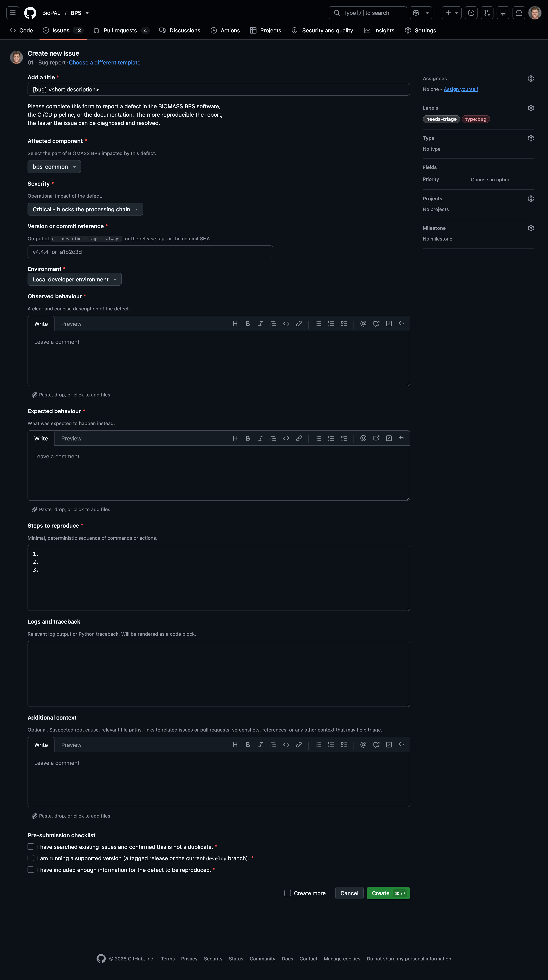This screenshot has height=980, width=548.
Task: Switch to Preview in Expected behaviour editor
Action: click(71, 438)
